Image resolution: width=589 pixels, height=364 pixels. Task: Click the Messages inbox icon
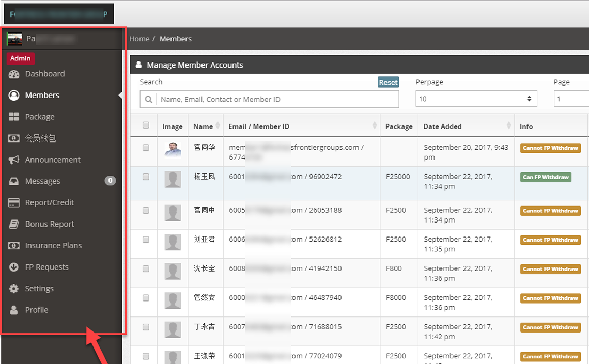(14, 181)
